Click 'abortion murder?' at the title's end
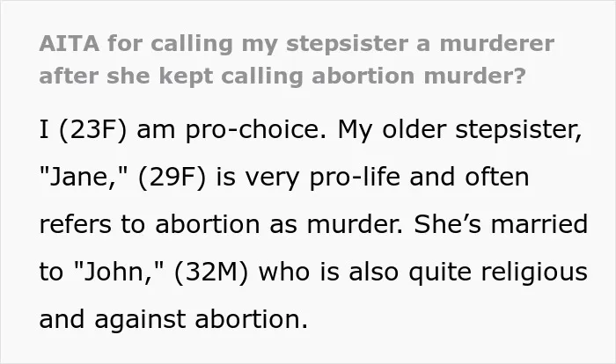The width and height of the screenshot is (616, 364). tap(418, 76)
